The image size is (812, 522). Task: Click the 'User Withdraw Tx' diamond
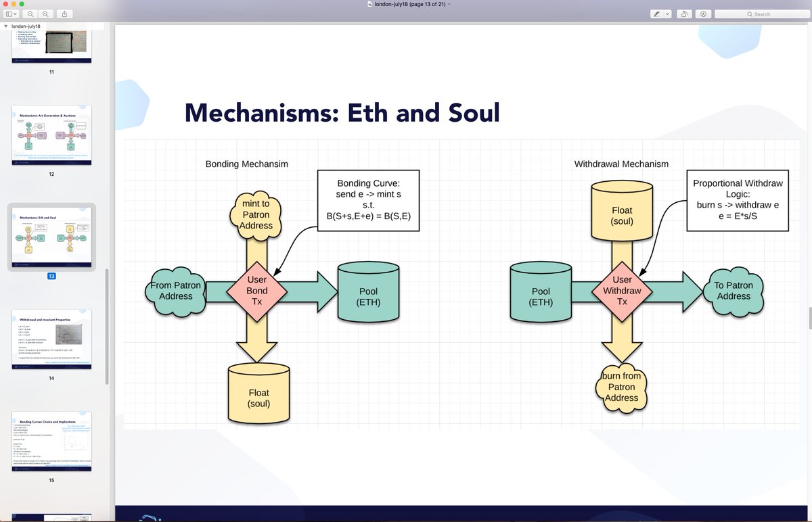tap(622, 291)
